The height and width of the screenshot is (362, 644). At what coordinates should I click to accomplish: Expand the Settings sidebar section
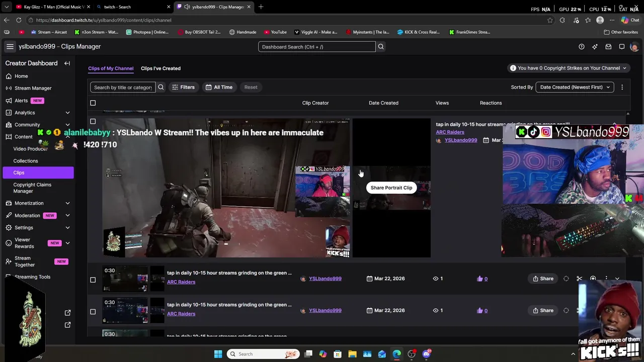tap(67, 228)
